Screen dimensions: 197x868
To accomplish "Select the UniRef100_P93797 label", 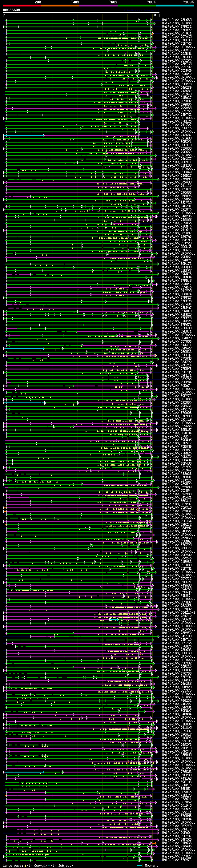I will point(177,67).
